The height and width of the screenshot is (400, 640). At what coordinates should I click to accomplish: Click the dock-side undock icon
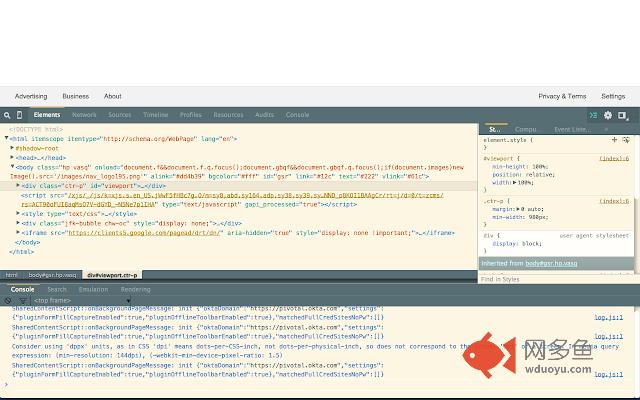622,116
